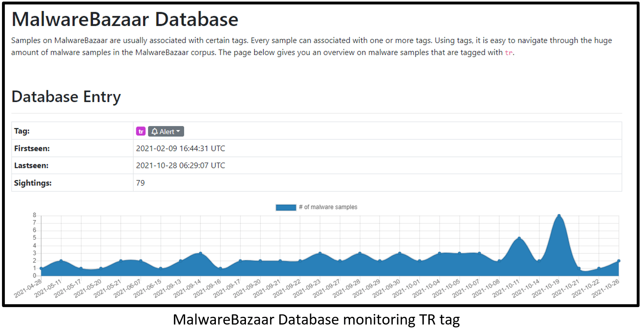Screen dimensions: 644x329
Task: Select the chart data point for 2021-05-11
Action: click(x=61, y=261)
